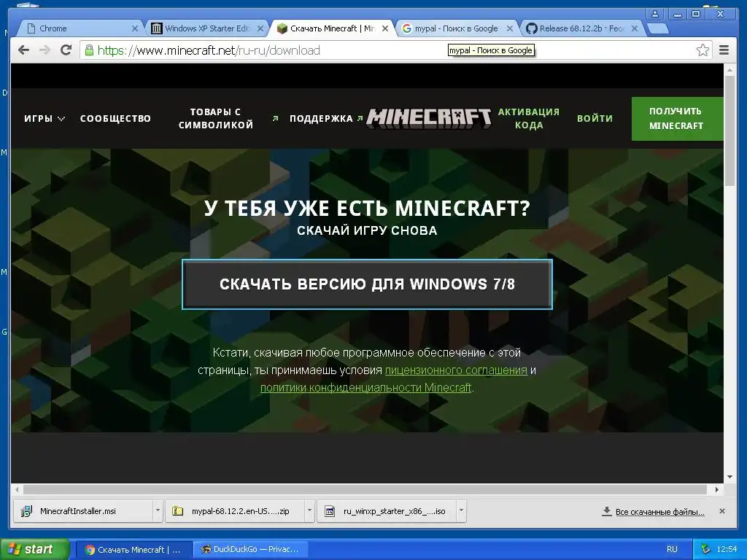Open политики конфиденциальности Minecraft link
Image resolution: width=747 pixels, height=560 pixels.
pyautogui.click(x=366, y=388)
